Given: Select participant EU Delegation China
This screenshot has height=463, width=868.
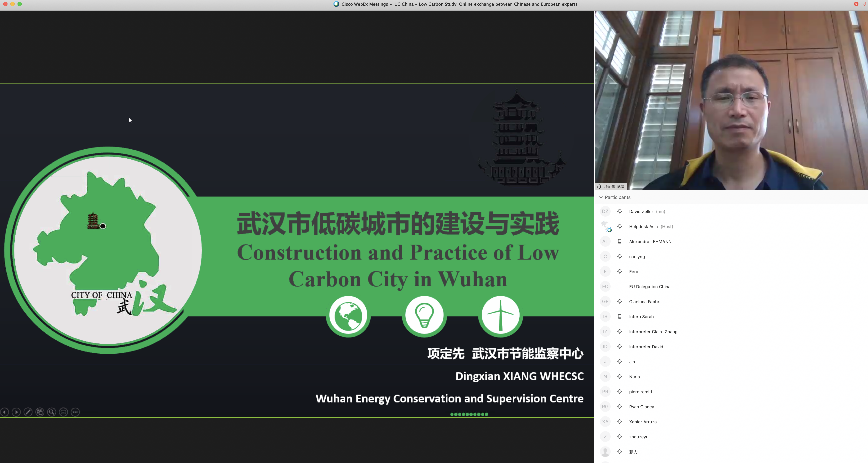Looking at the screenshot, I should click(x=649, y=287).
